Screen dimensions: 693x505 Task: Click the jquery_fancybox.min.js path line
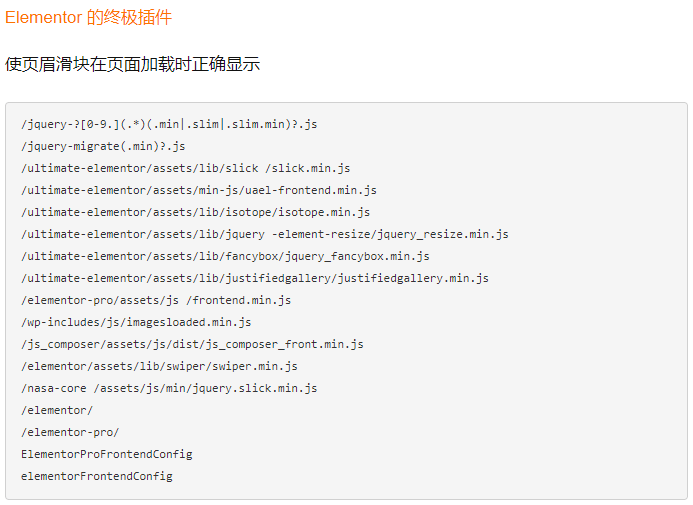(x=225, y=256)
